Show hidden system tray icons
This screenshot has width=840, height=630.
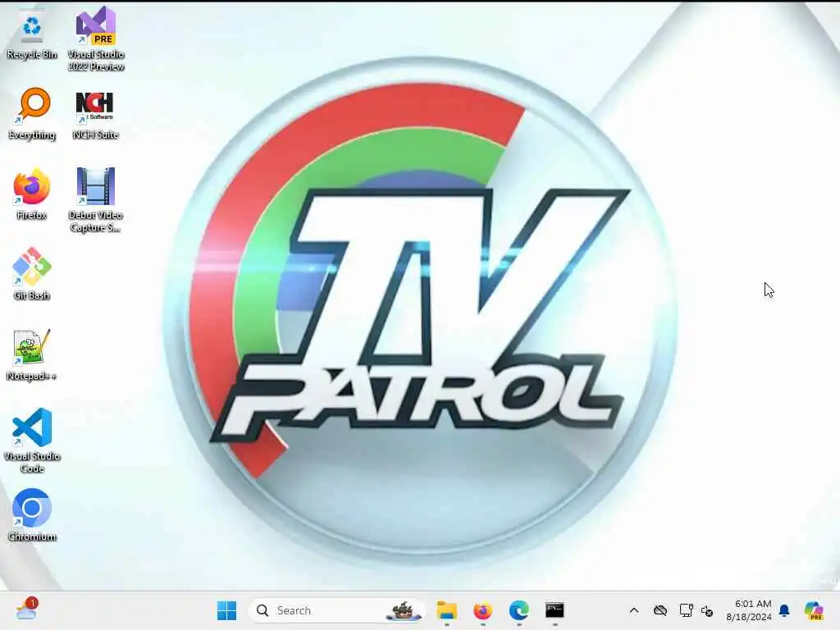pos(634,610)
